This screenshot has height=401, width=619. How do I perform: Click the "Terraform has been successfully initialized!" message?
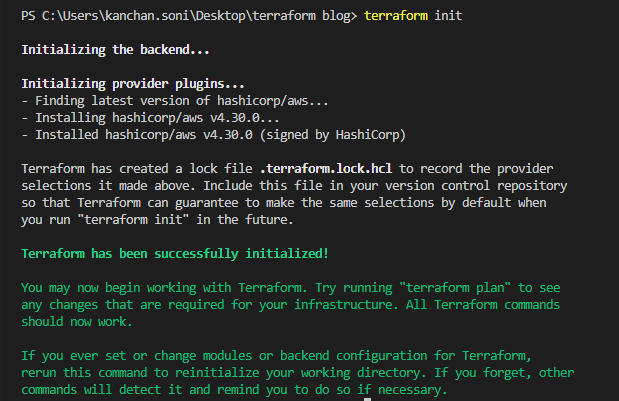click(175, 253)
